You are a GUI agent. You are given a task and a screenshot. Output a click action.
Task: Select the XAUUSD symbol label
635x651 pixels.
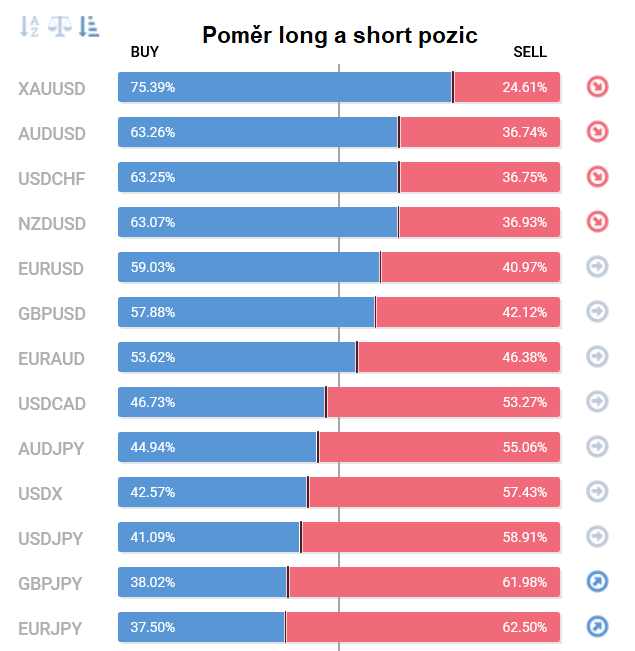pyautogui.click(x=52, y=89)
